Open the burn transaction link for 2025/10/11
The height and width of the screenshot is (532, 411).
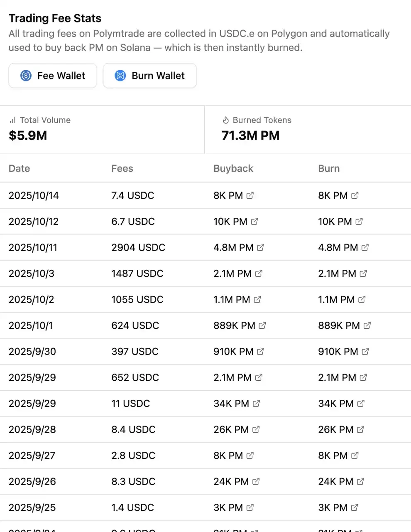coord(365,247)
